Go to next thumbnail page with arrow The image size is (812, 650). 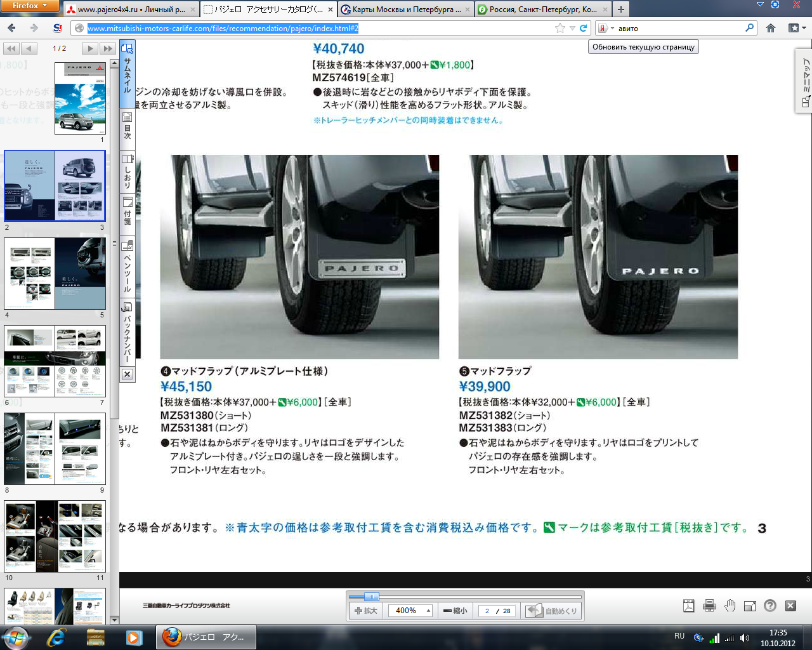[89, 48]
